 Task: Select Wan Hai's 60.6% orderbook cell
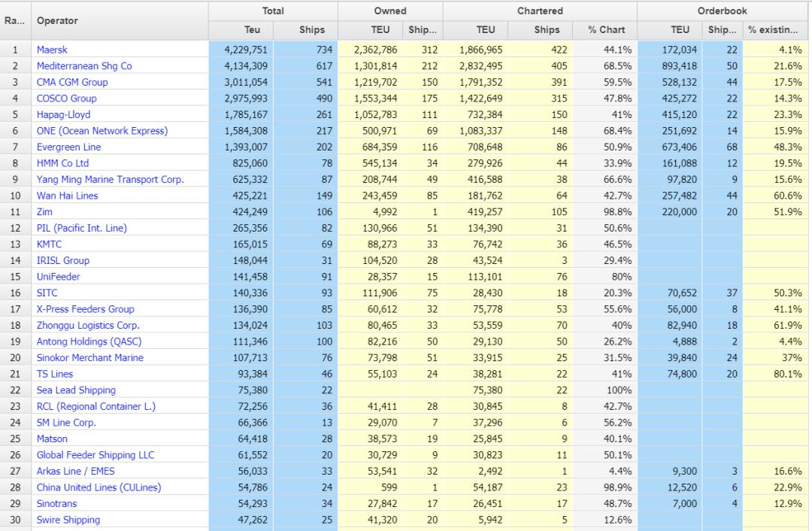[x=775, y=196]
